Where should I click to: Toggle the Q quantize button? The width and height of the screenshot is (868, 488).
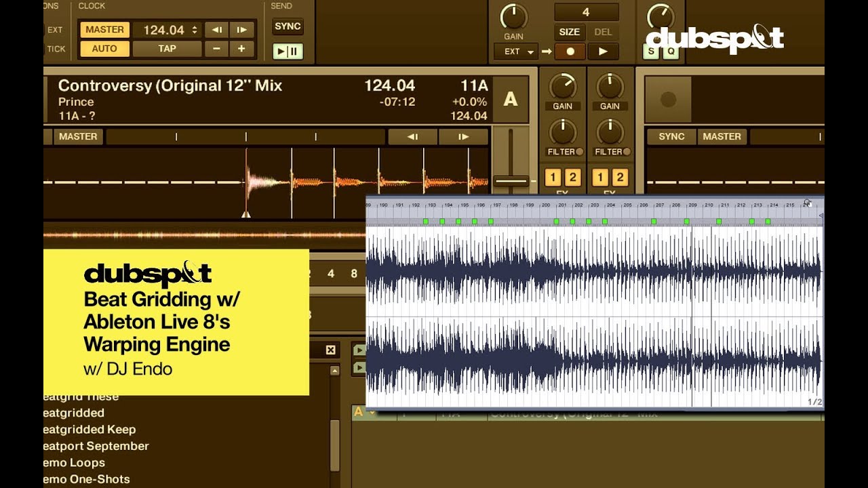(671, 52)
